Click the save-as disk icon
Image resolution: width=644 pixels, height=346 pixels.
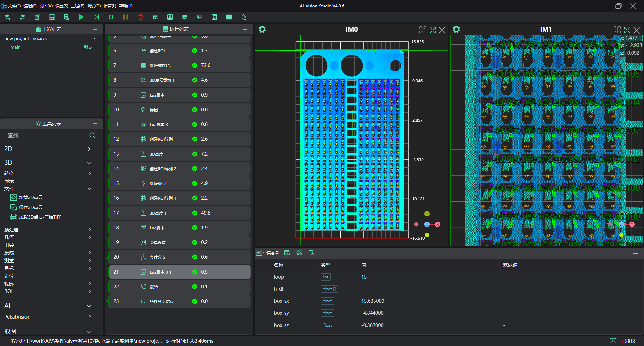(66, 17)
